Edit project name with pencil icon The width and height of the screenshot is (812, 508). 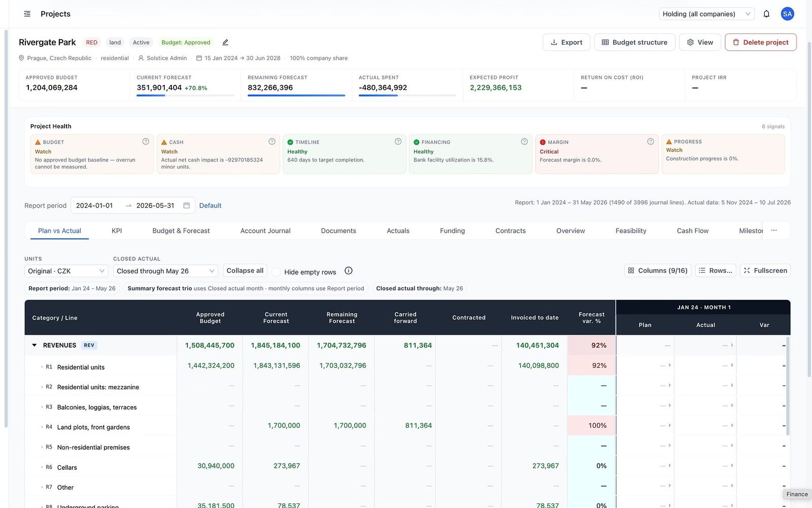tap(225, 42)
